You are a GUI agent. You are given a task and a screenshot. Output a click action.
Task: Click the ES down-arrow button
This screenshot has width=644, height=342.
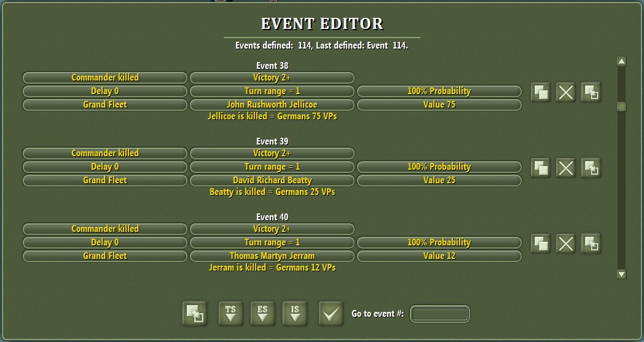(x=262, y=314)
